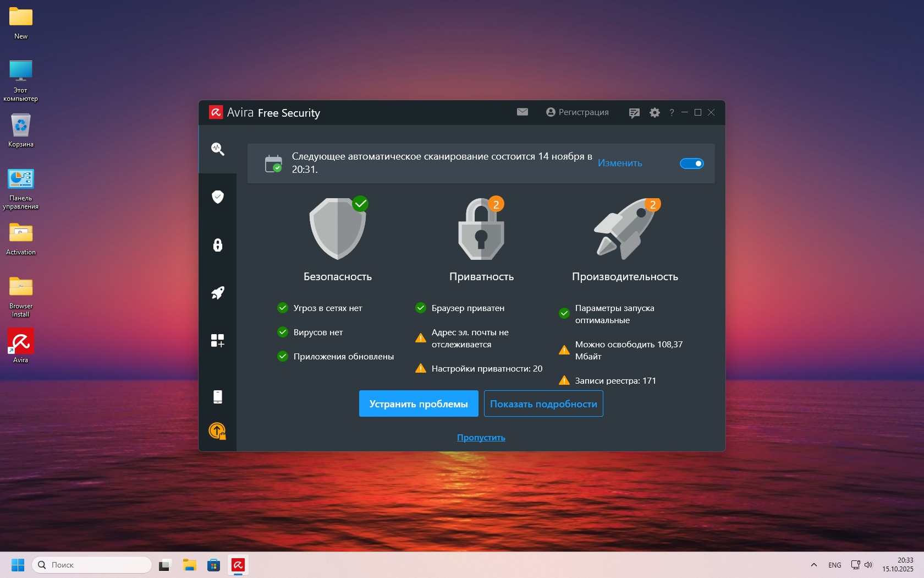Open the apps grid icon in sidebar
This screenshot has height=578, width=924.
(x=218, y=341)
